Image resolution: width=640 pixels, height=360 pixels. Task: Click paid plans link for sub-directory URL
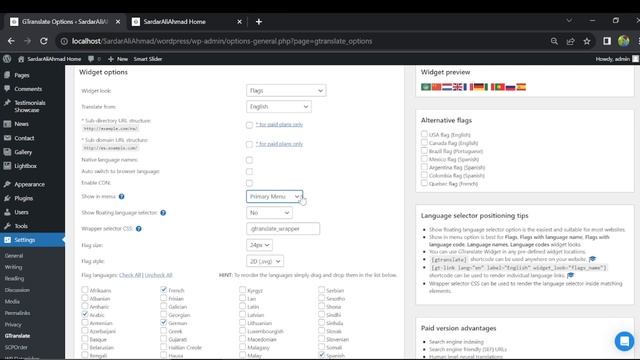click(x=279, y=124)
